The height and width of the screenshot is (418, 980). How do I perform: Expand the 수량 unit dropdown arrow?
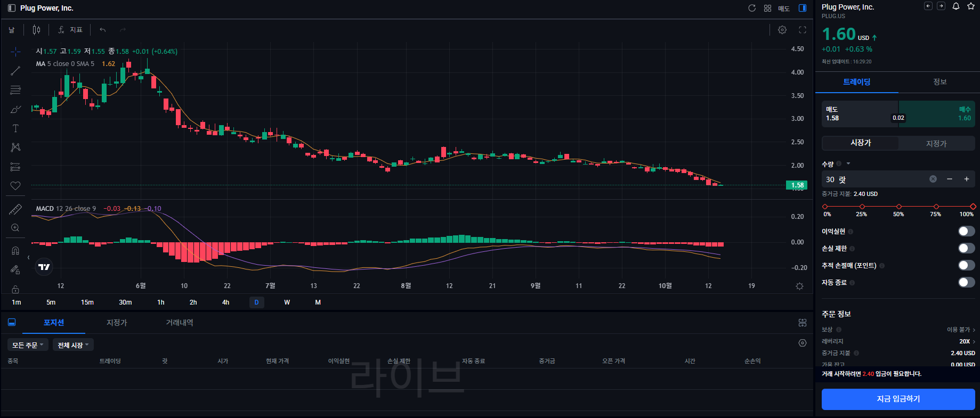(x=848, y=163)
